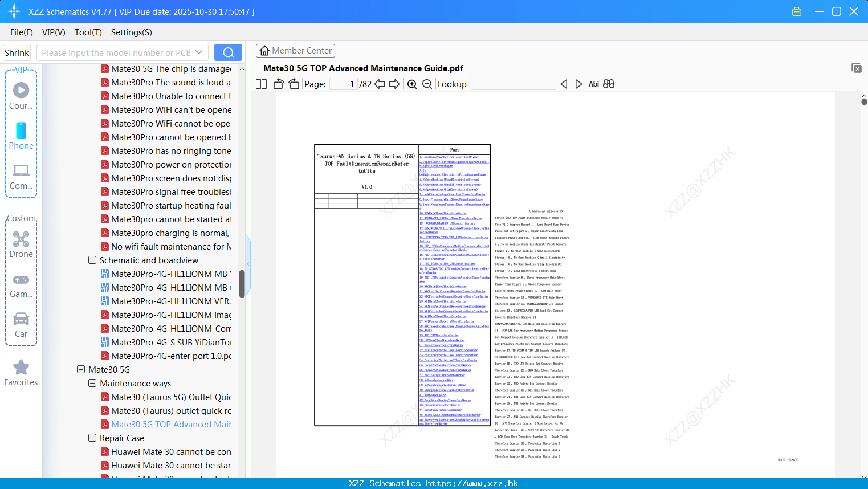Image resolution: width=868 pixels, height=489 pixels.
Task: Collapse the Maintenance ways node
Action: click(92, 384)
